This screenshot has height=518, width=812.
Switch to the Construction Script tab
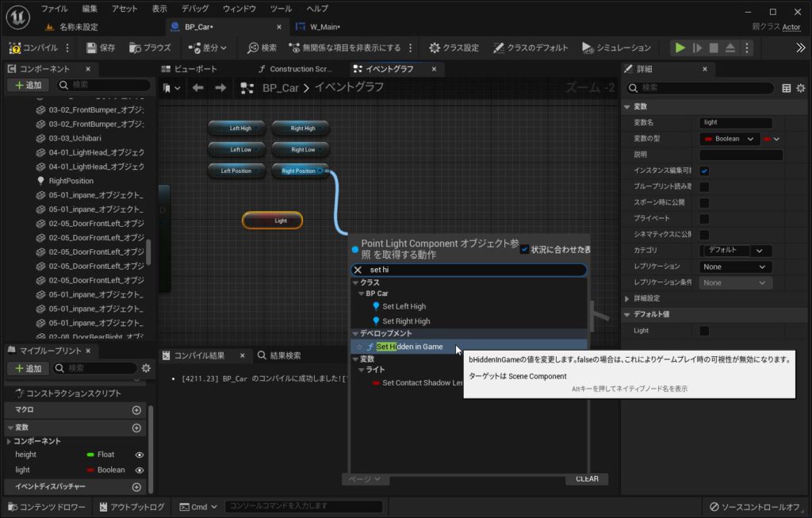(297, 69)
